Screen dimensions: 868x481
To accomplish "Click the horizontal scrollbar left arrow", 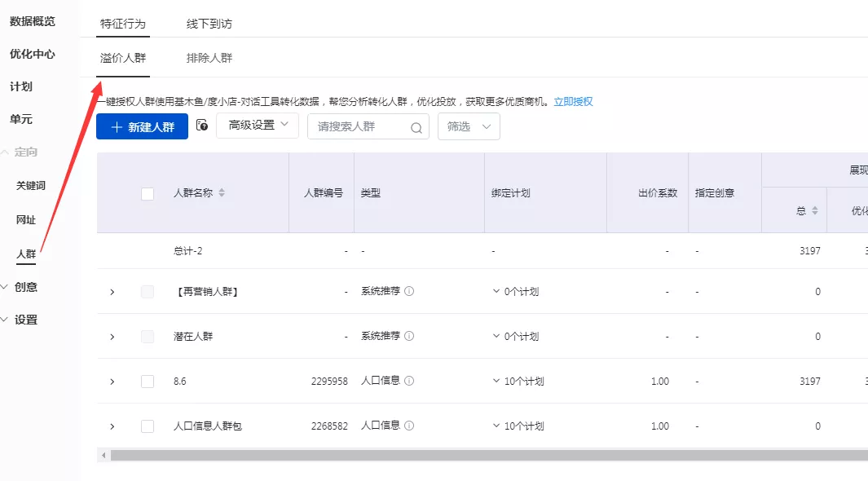I will pyautogui.click(x=104, y=455).
